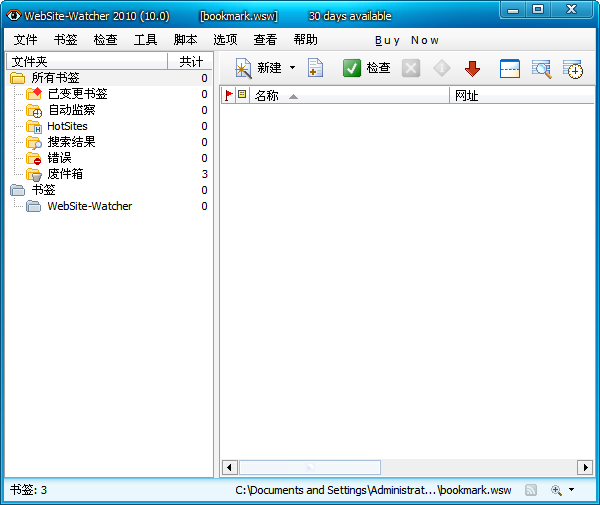Click the red flag column header
Image resolution: width=600 pixels, height=505 pixels.
229,95
